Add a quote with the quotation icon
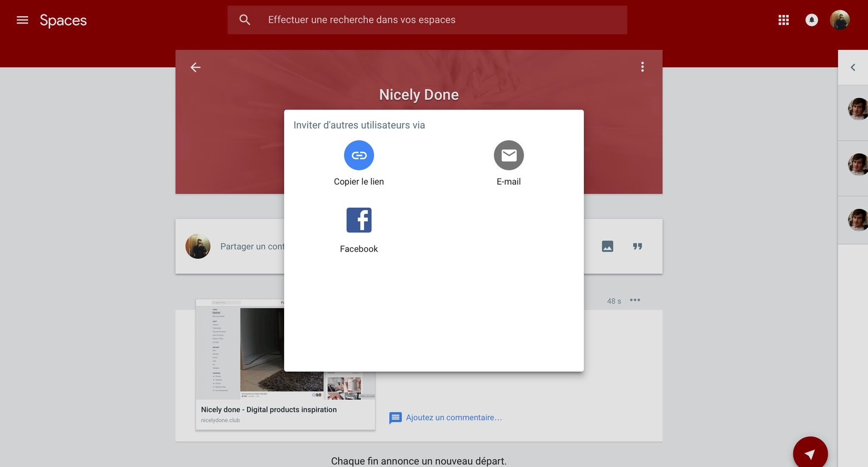Image resolution: width=868 pixels, height=467 pixels. [637, 247]
